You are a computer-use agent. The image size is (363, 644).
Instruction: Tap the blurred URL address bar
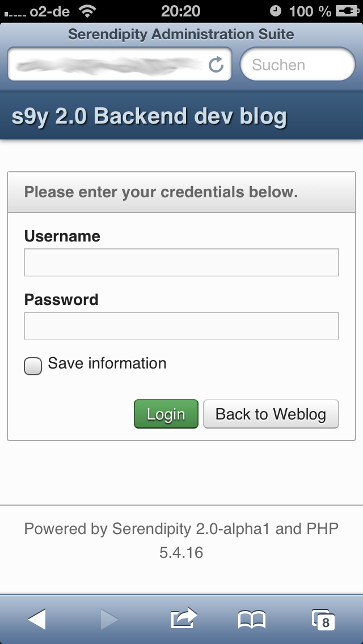pos(120,65)
